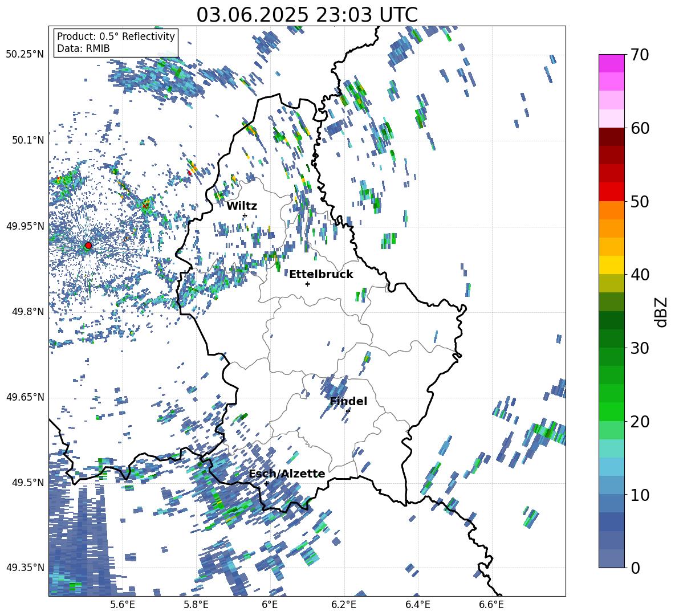Click the 5.8°E longitude label
The height and width of the screenshot is (616, 675).
click(x=196, y=605)
